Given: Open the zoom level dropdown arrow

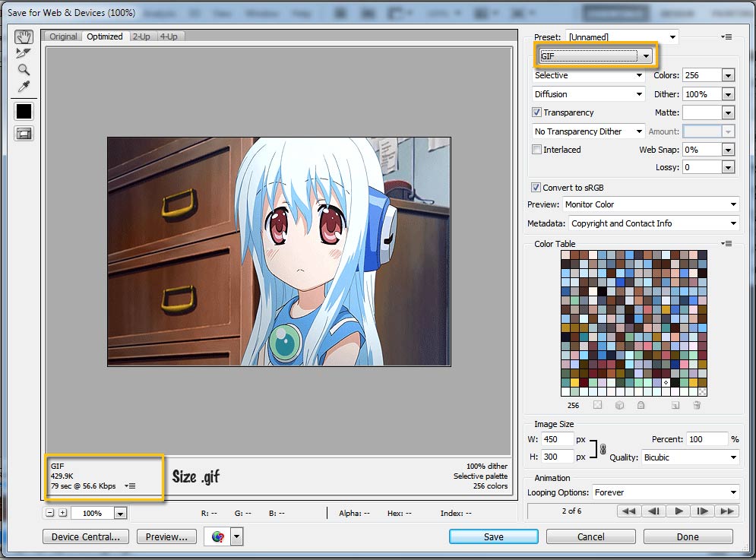Looking at the screenshot, I should 121,513.
